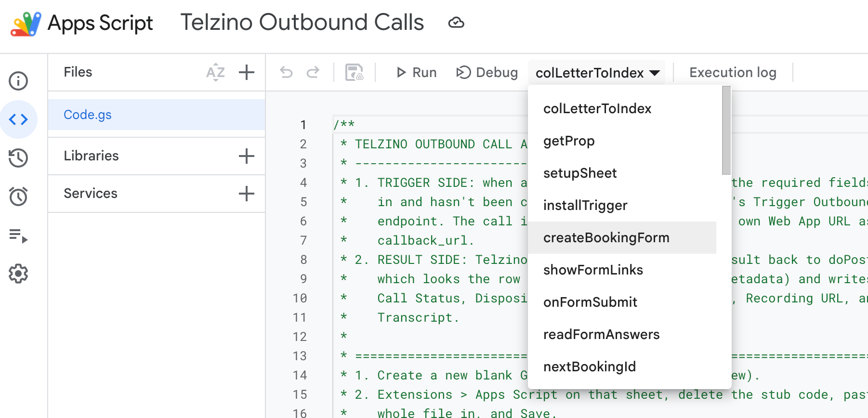Select showFormLinks from function list
868x418 pixels.
pyautogui.click(x=622, y=270)
